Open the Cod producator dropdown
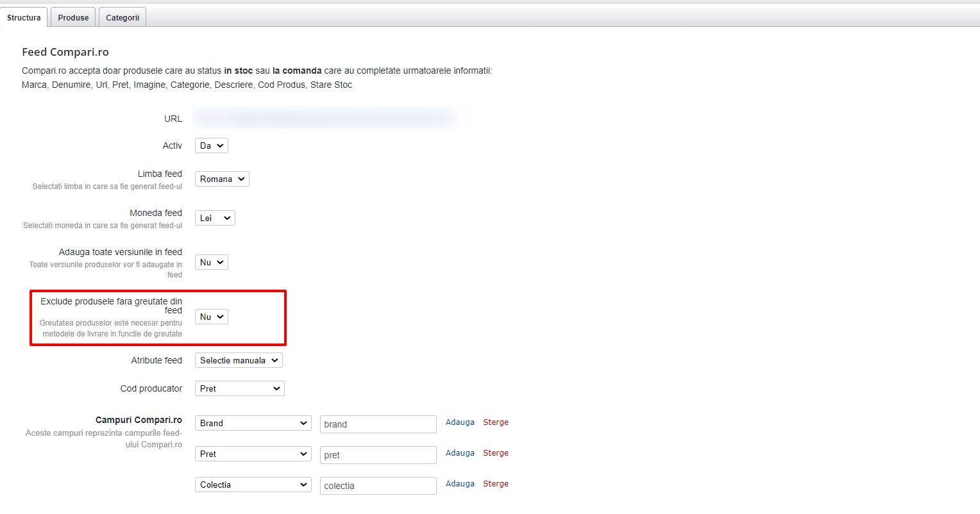 pyautogui.click(x=240, y=388)
